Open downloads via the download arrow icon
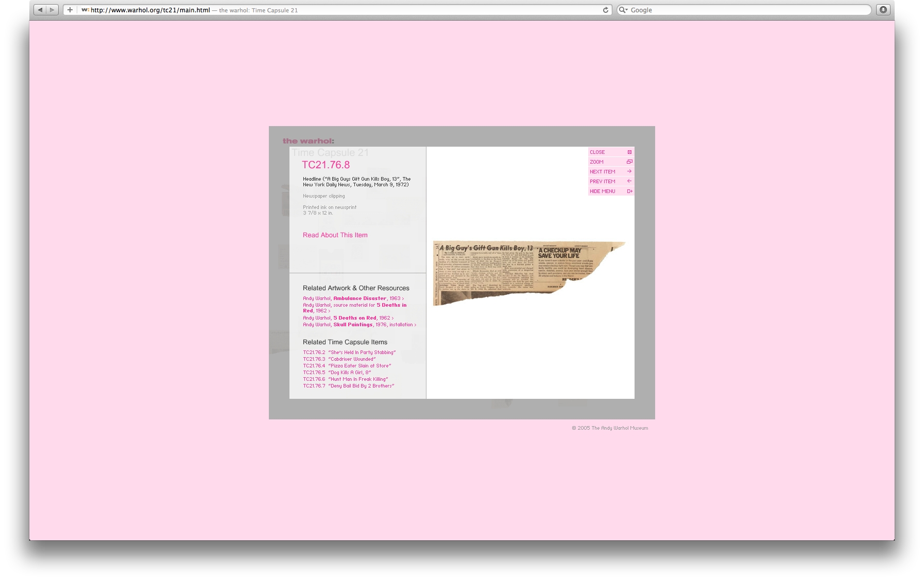Screen dimensions: 924x581 tap(883, 9)
